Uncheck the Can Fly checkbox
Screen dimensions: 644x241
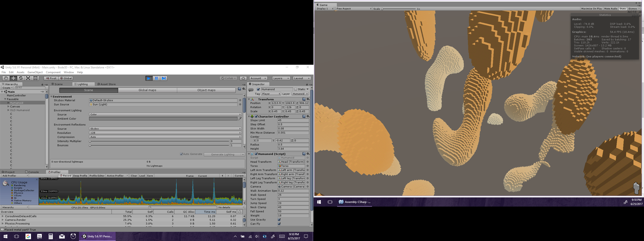(x=279, y=224)
